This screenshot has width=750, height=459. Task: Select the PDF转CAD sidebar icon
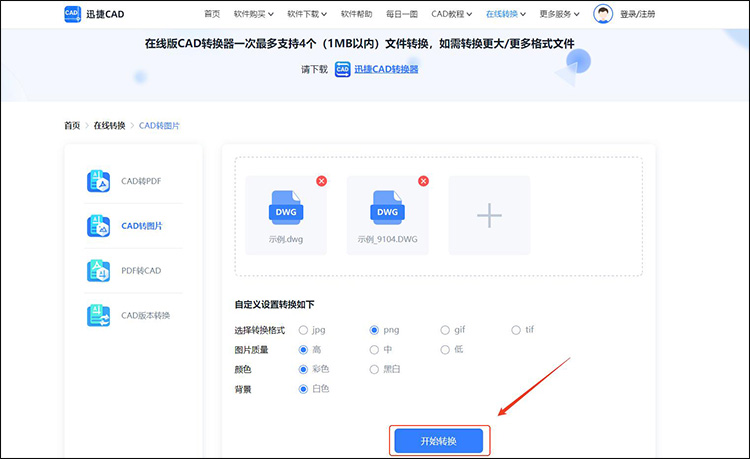(x=99, y=271)
